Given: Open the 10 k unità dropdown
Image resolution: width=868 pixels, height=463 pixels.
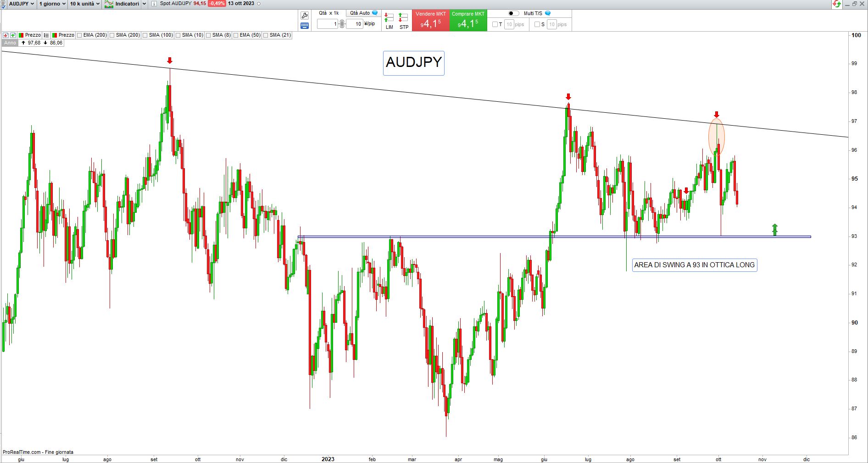Looking at the screenshot, I should point(85,4).
